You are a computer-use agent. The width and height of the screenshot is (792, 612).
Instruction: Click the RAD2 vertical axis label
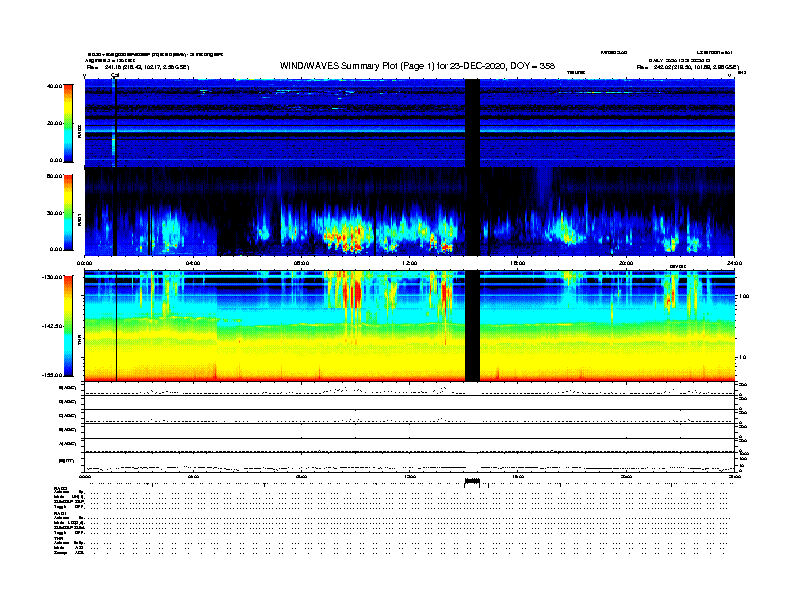80,131
